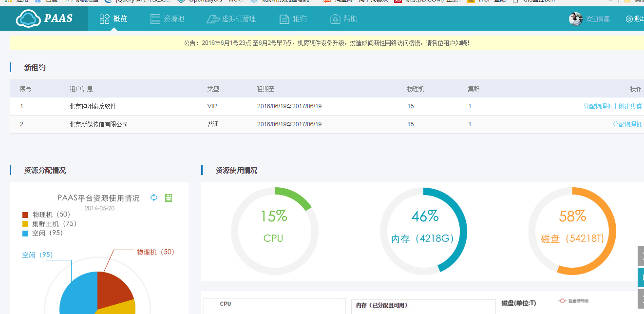Click the 46% 内存 memory gauge
This screenshot has width=644, height=314.
(x=423, y=231)
